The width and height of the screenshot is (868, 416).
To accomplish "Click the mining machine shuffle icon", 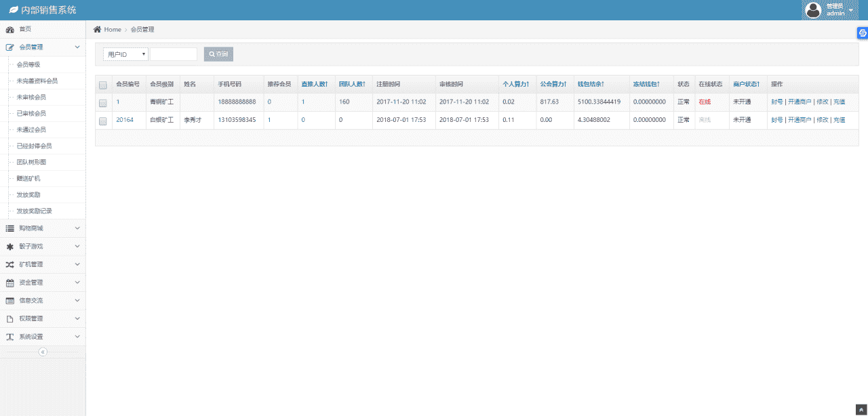I will pyautogui.click(x=10, y=265).
